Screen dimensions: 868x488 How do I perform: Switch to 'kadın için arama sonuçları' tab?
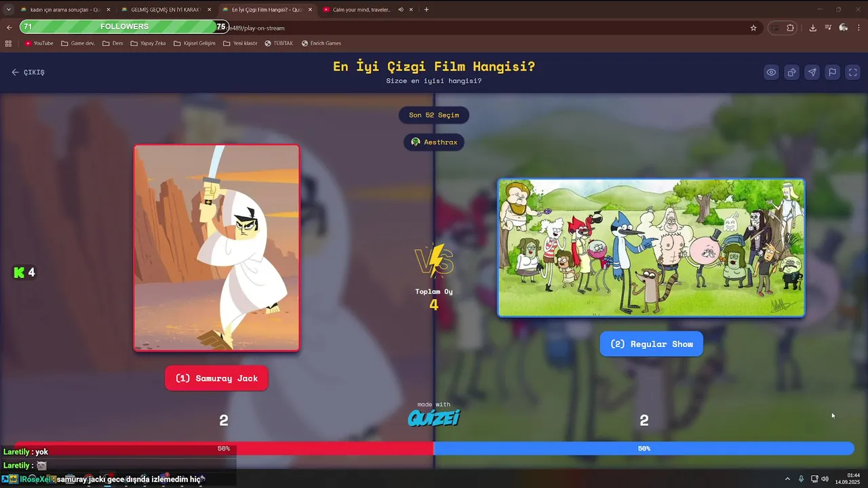(x=64, y=9)
